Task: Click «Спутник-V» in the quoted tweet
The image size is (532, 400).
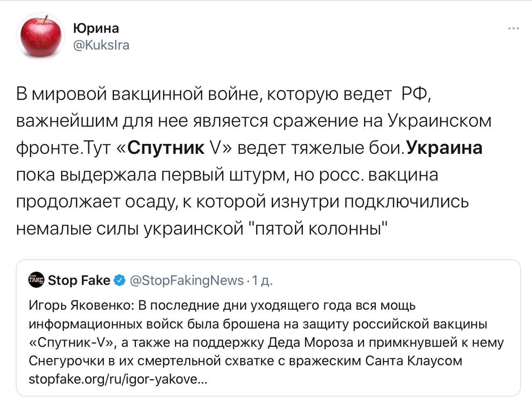Action: (71, 342)
